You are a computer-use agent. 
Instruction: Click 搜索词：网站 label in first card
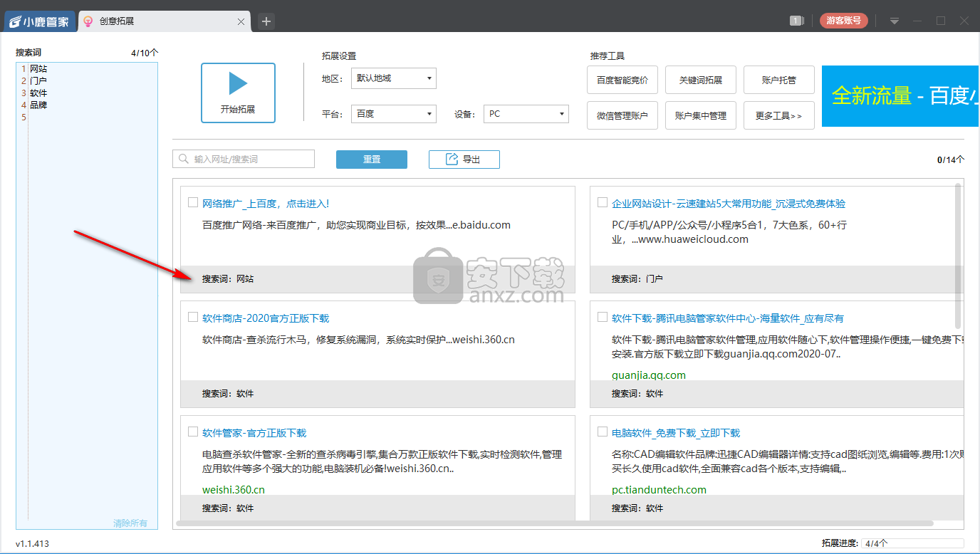pyautogui.click(x=228, y=279)
